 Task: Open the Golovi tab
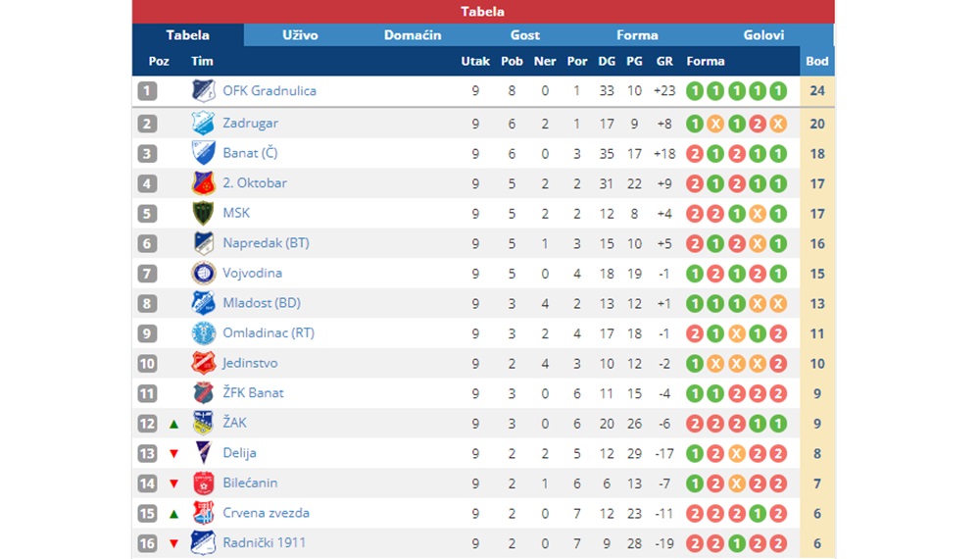tap(763, 35)
